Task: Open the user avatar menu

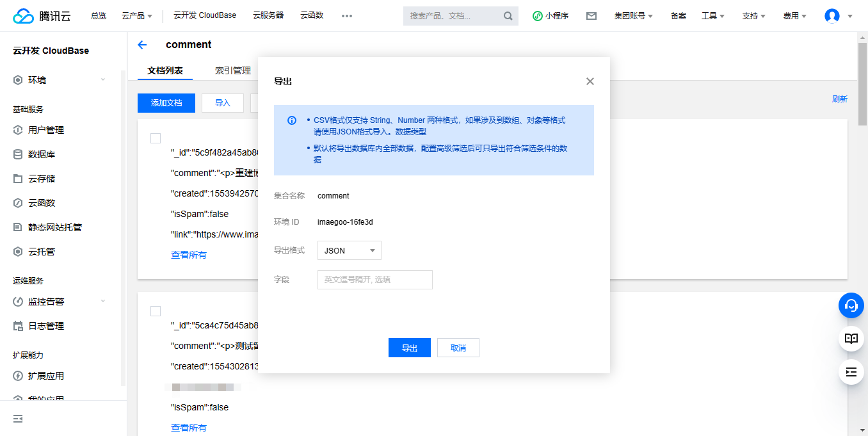Action: click(832, 16)
